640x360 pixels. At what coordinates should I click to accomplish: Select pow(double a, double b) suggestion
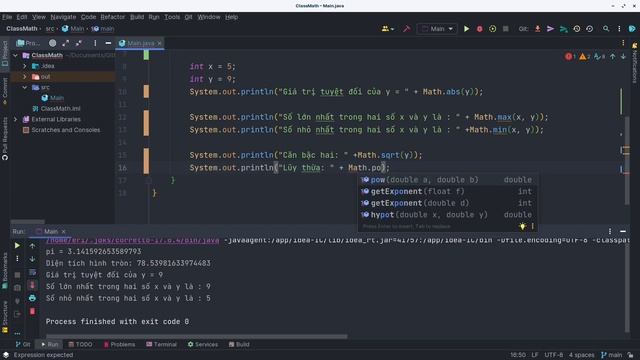(x=447, y=180)
